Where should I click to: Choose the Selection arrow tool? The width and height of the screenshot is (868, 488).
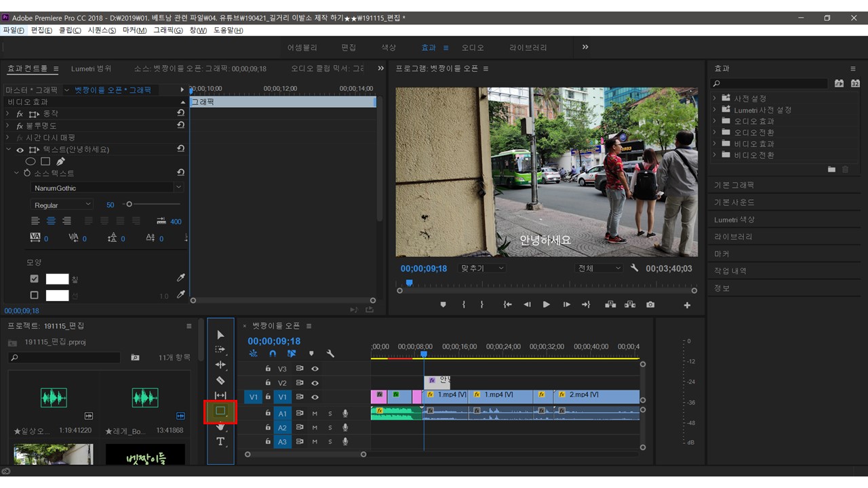(220, 335)
